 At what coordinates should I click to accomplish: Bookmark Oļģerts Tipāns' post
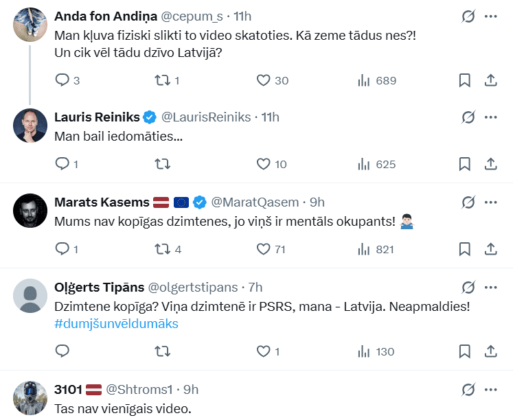[464, 351]
